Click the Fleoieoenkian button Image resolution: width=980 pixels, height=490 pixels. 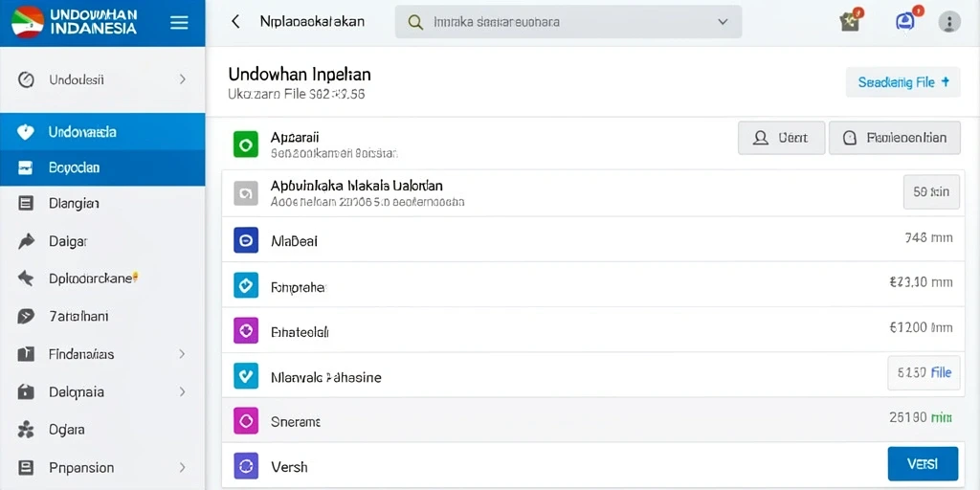(895, 138)
